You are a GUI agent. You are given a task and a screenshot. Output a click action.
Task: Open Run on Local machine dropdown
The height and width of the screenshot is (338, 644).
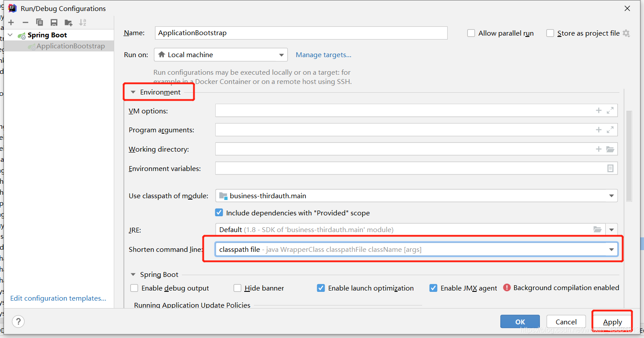[x=221, y=55]
